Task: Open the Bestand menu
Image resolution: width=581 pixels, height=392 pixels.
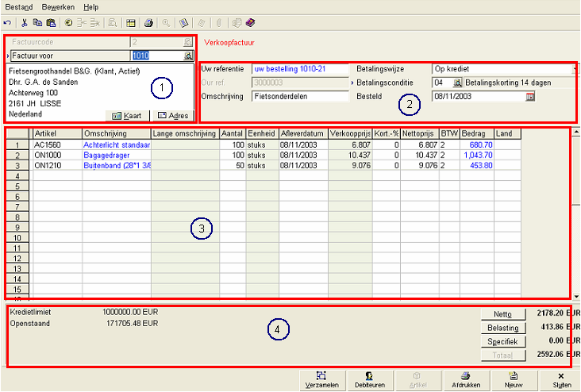Action: (18, 6)
